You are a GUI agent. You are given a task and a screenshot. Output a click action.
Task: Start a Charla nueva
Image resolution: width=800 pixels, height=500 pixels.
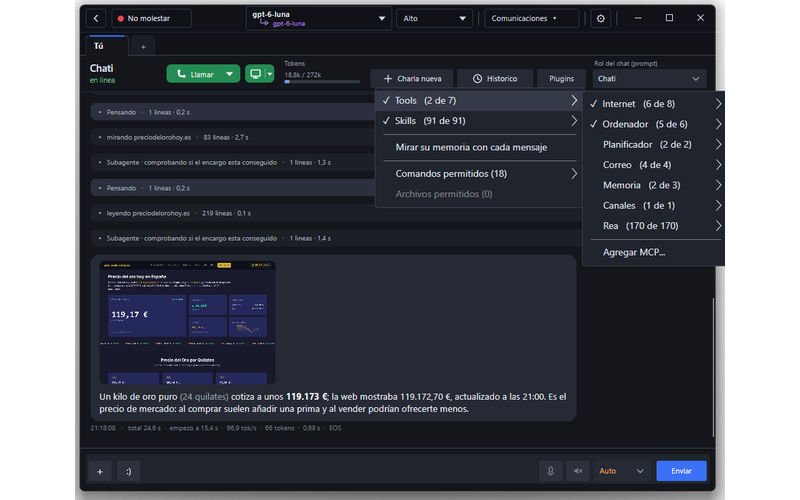[x=412, y=79]
